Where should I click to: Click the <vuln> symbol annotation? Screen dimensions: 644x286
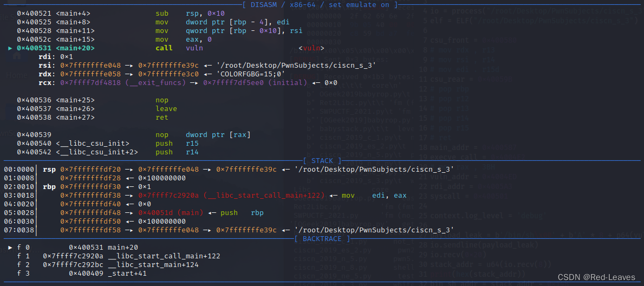311,48
